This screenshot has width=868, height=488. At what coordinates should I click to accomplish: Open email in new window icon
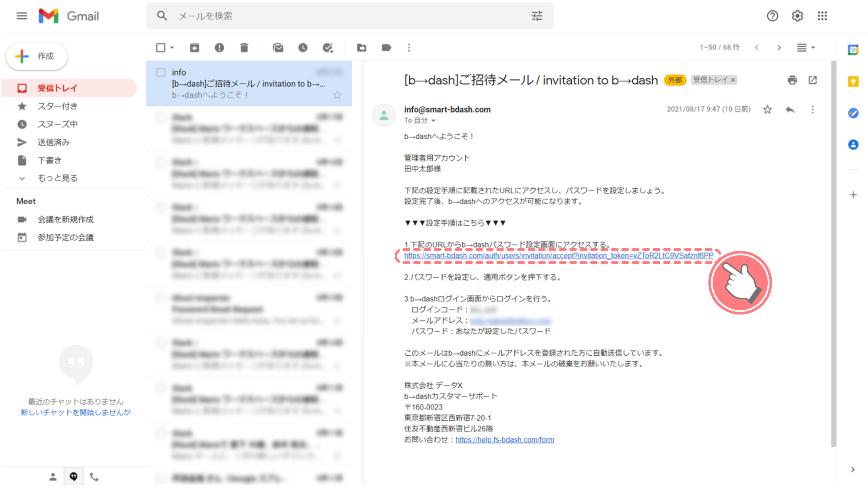(x=813, y=80)
